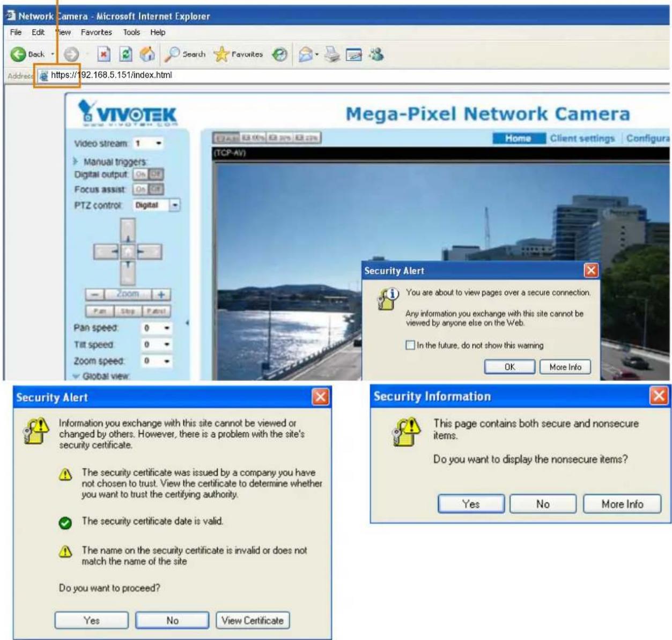Click View Certificate button
The height and width of the screenshot is (640, 672).
(253, 620)
